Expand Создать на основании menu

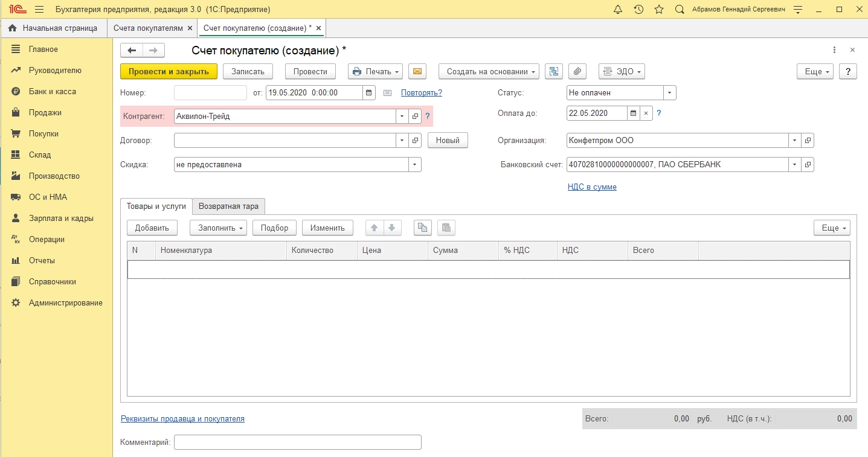(491, 71)
